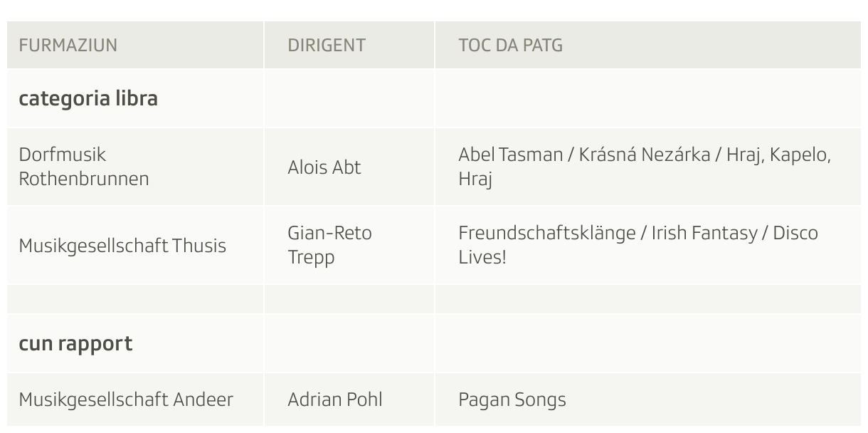The image size is (868, 433).
Task: Click the Musikgesellschaft Thusis cell
Action: [x=135, y=245]
